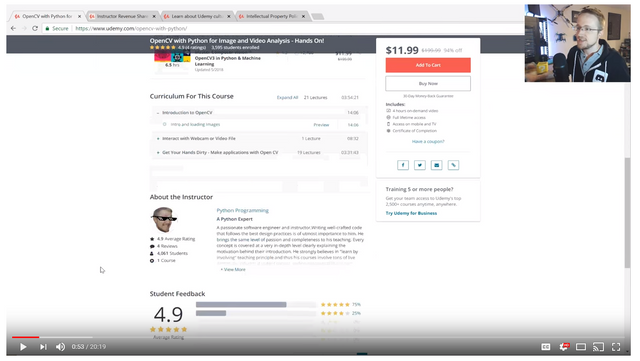Close the OpenCV with Python tab

(79, 16)
